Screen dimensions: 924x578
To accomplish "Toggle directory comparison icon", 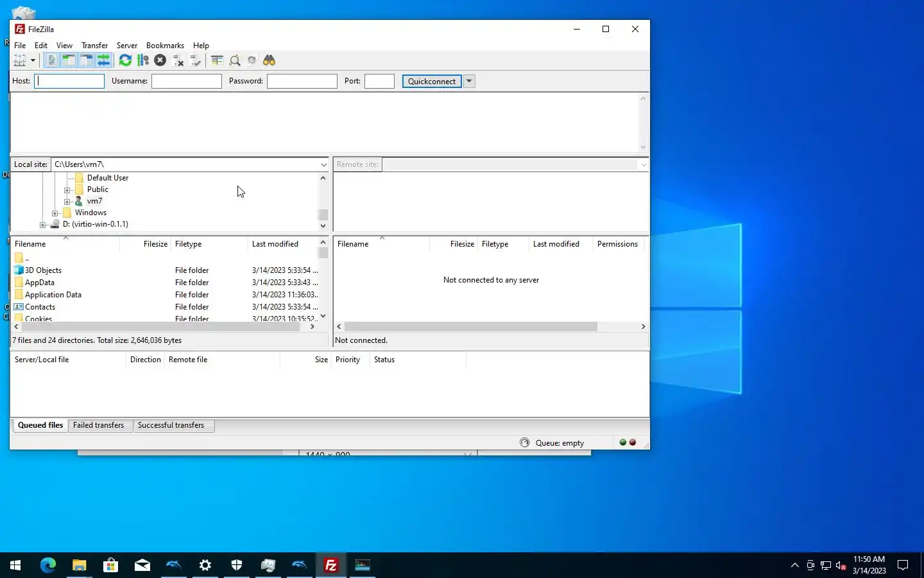I will [x=235, y=60].
